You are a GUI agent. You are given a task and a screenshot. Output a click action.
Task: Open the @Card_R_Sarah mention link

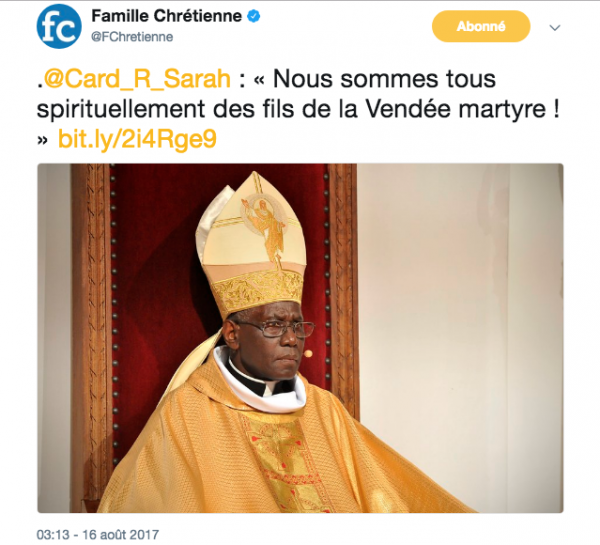coord(137,79)
